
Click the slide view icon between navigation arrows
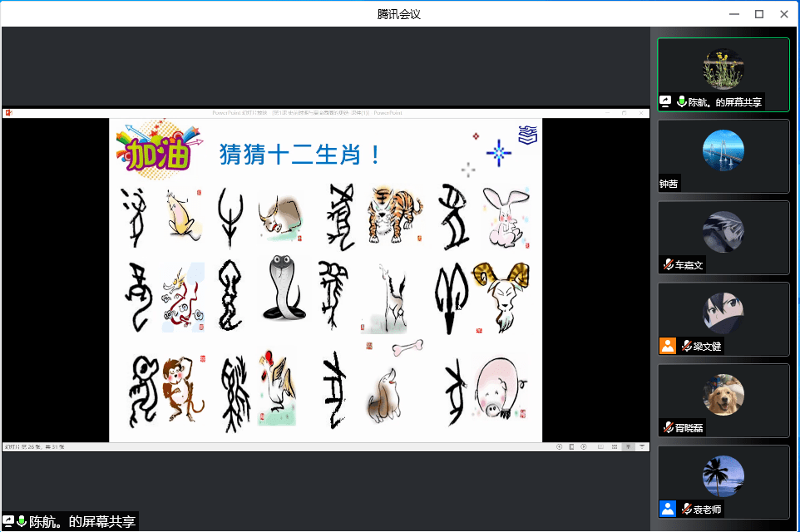571,447
